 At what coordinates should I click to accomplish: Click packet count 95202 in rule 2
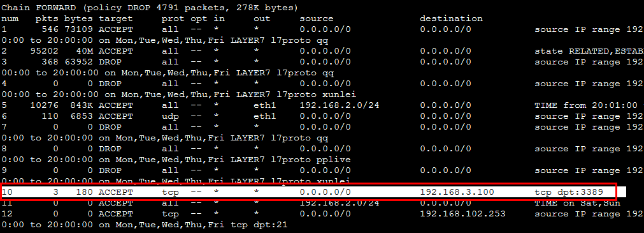coord(45,51)
